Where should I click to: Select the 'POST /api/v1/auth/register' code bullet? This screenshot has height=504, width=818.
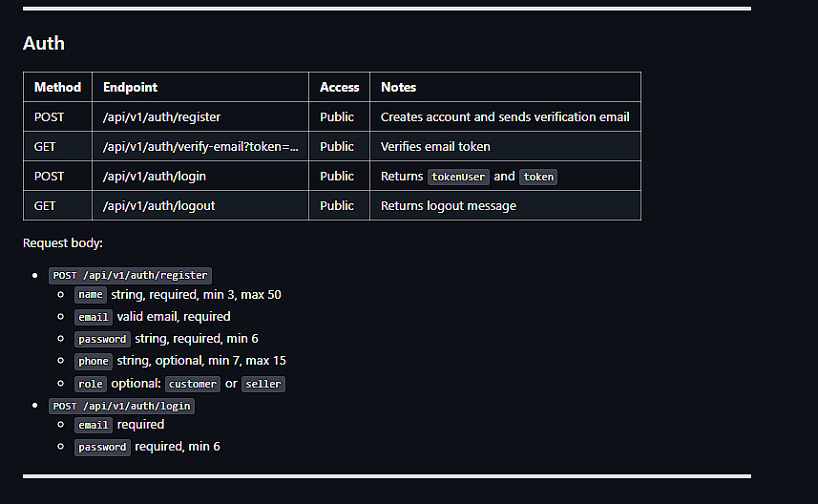[130, 276]
